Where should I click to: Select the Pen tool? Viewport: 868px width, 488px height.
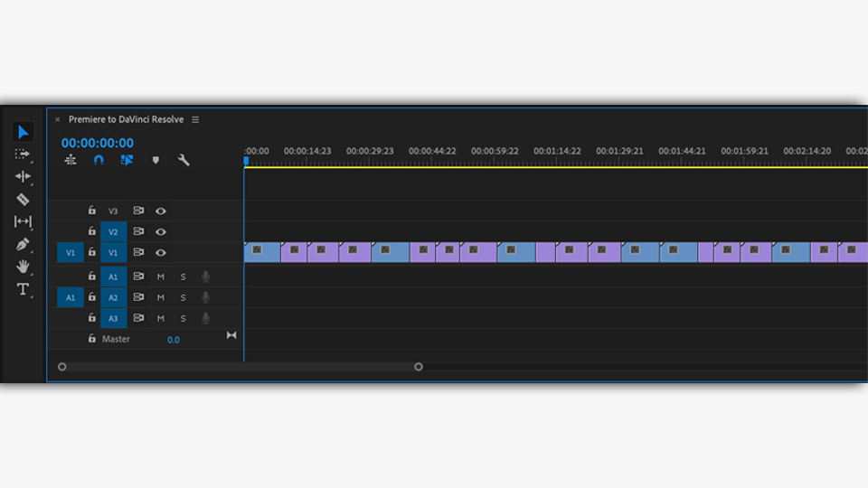pyautogui.click(x=23, y=244)
